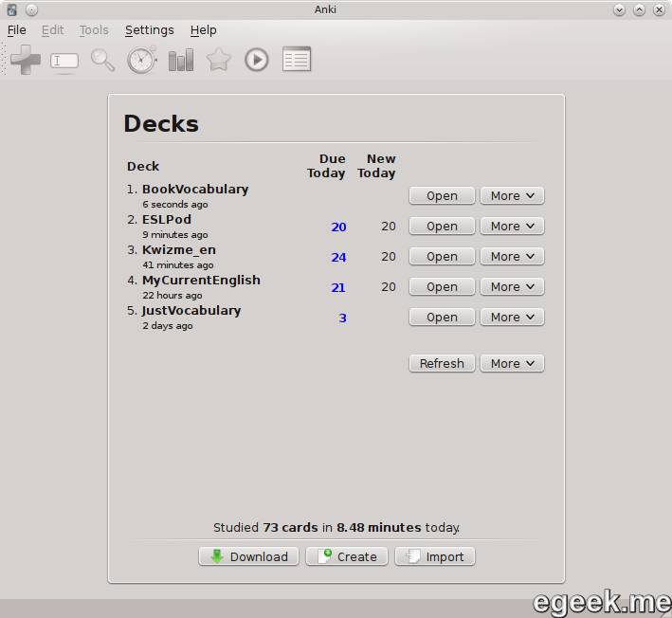Image resolution: width=672 pixels, height=618 pixels.
Task: Open the ESLPod deck
Action: coord(442,226)
